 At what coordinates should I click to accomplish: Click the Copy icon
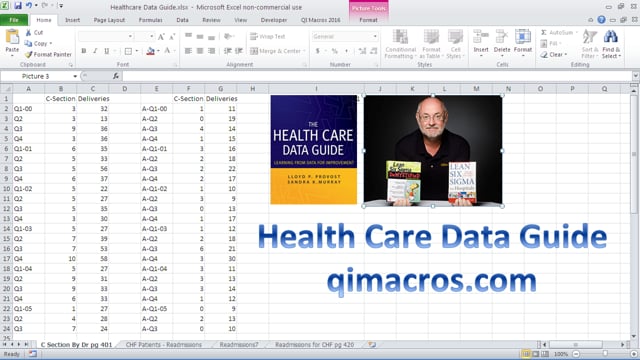click(x=28, y=43)
